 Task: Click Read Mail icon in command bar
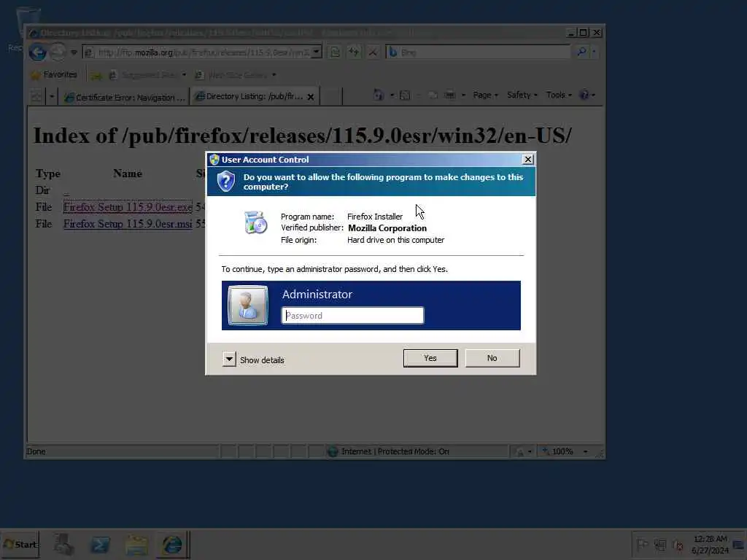pos(433,96)
